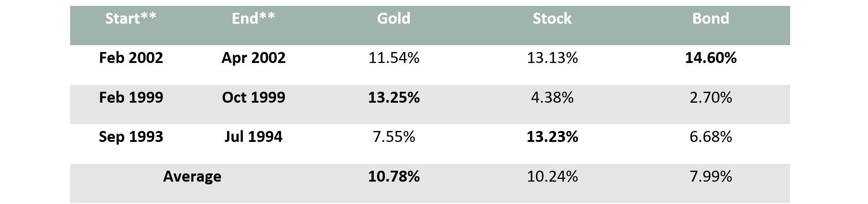The image size is (868, 204).
Task: Select the Average row label
Action: tap(192, 177)
